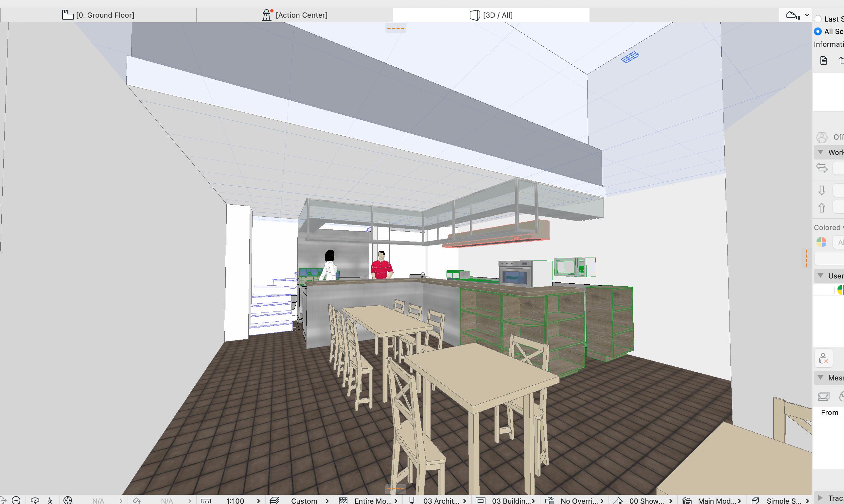
Task: Click the fit in window icon
Action: pos(68,500)
